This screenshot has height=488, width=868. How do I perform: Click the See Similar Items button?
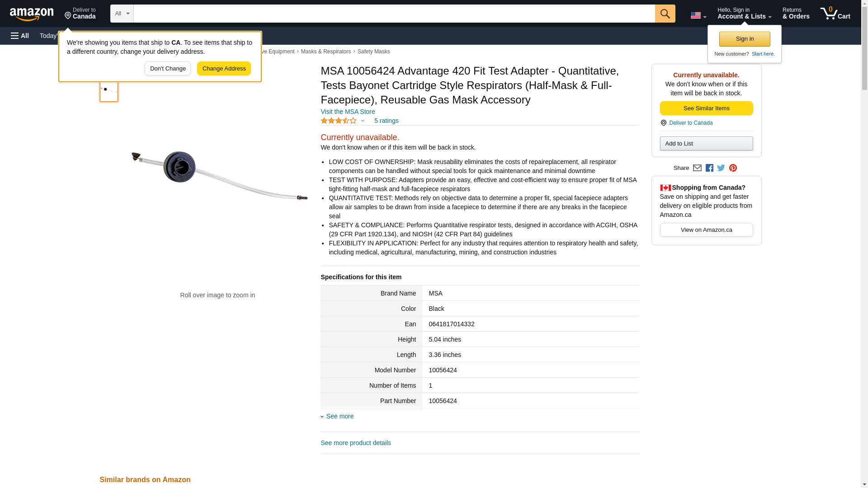(706, 108)
